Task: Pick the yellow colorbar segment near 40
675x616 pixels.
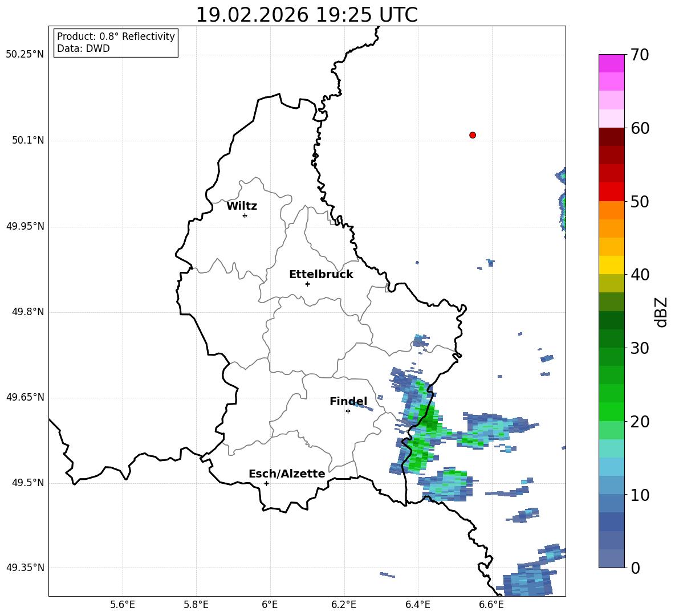Action: (611, 265)
